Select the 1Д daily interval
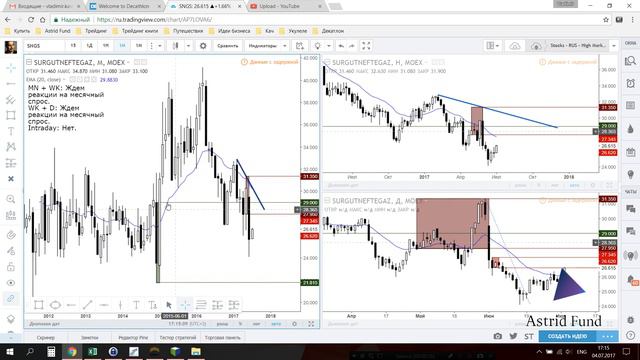The height and width of the screenshot is (360, 640). coord(89,46)
